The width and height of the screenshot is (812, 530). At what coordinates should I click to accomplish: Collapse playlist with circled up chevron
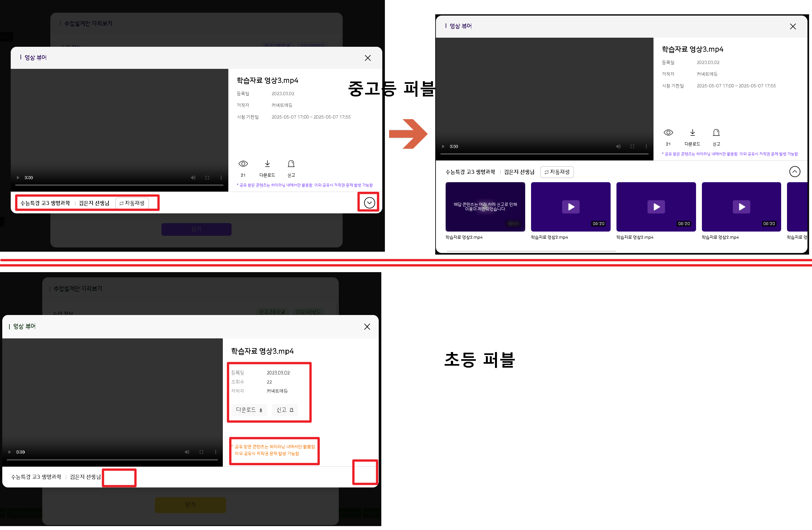click(x=794, y=171)
